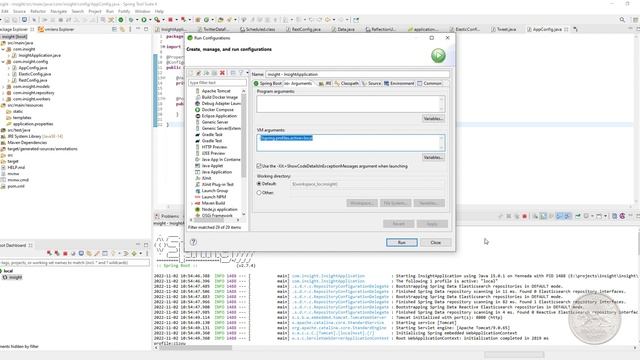Image resolution: width=640 pixels, height=360 pixels.
Task: Open the Project menu in main window
Action: point(95,11)
